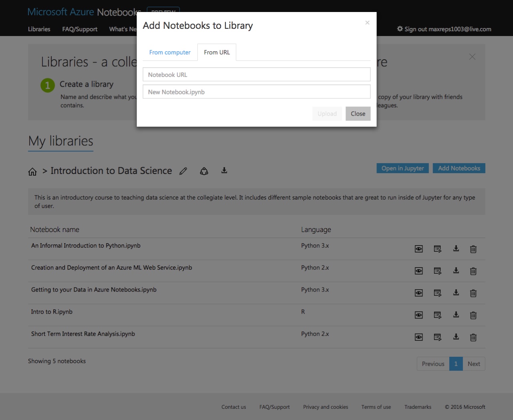Go to the Next page

point(474,364)
